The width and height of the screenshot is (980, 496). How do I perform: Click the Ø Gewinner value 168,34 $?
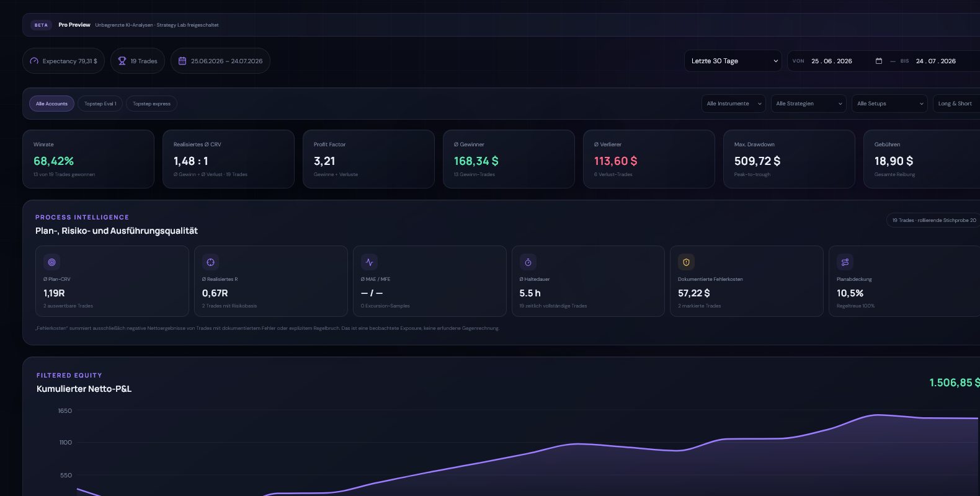476,161
